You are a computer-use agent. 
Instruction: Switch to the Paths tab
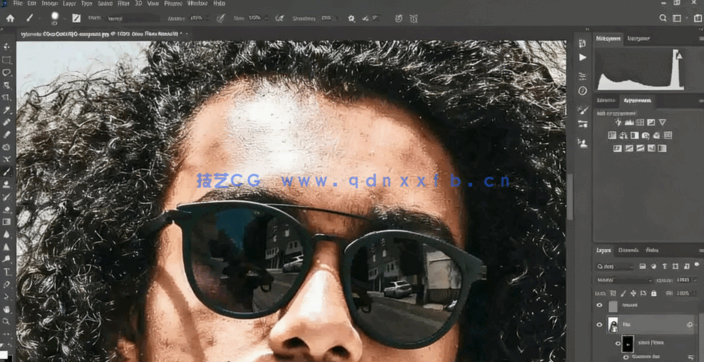click(652, 250)
